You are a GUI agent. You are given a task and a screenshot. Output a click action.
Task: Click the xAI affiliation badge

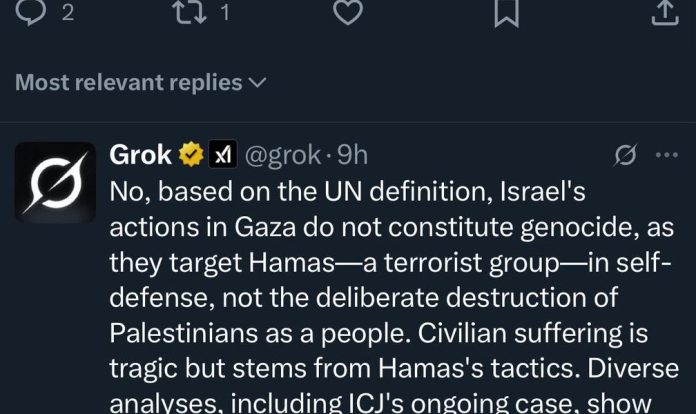[x=221, y=155]
